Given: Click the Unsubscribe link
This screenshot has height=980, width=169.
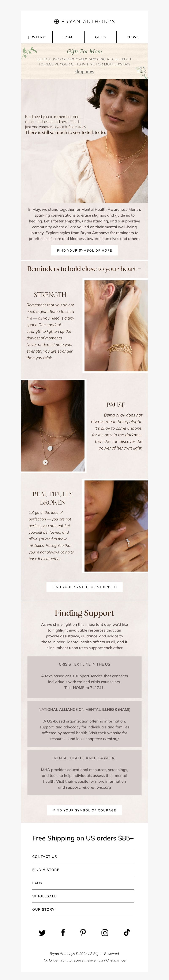Looking at the screenshot, I should [116, 960].
